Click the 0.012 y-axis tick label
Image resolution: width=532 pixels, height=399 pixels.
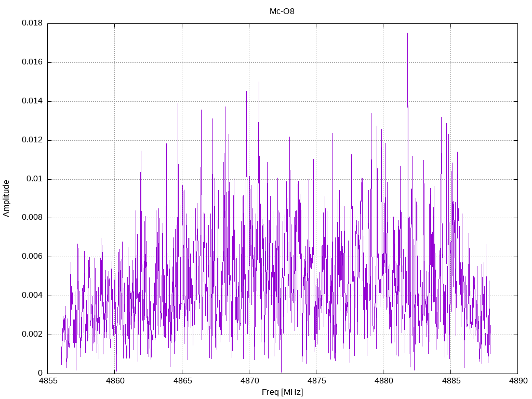[x=32, y=140]
